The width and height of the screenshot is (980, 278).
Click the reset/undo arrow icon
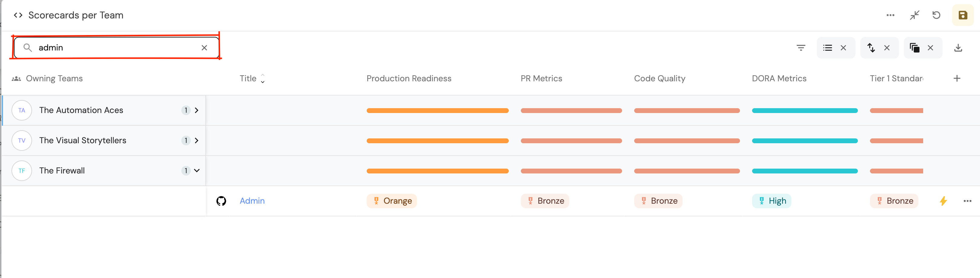(x=936, y=15)
